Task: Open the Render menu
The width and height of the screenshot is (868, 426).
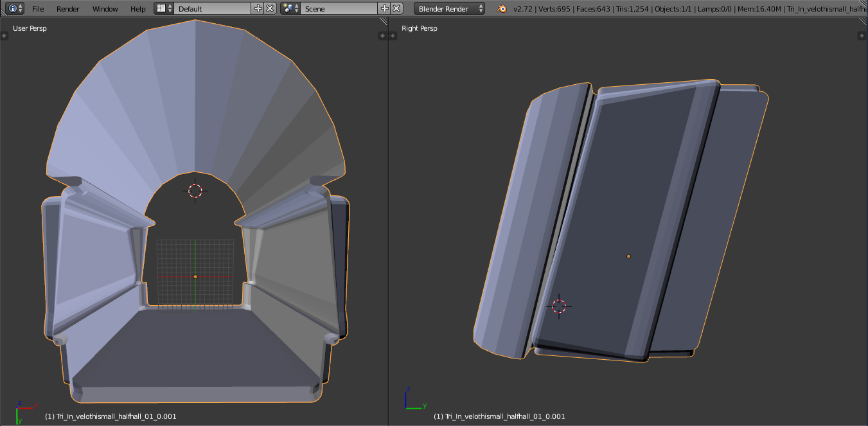Action: click(x=68, y=9)
